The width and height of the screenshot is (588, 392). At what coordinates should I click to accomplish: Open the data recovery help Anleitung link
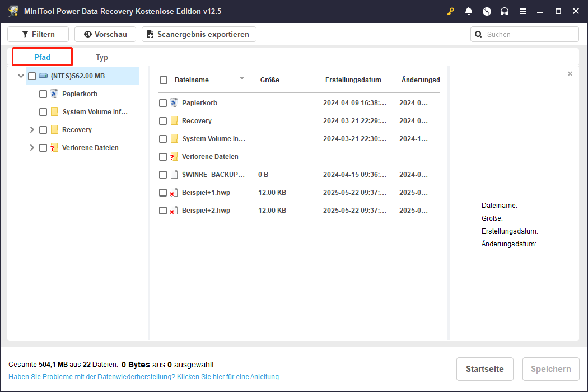tap(144, 377)
